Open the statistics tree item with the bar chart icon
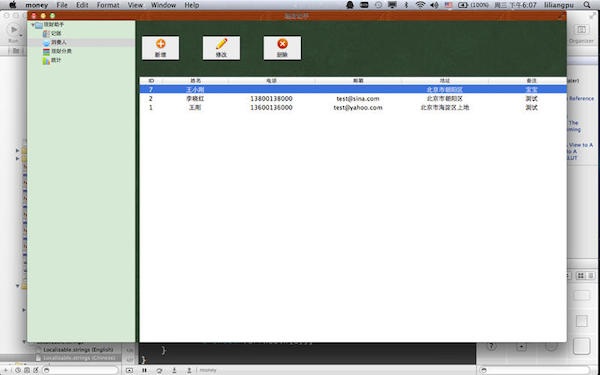The width and height of the screenshot is (600, 375). click(52, 60)
